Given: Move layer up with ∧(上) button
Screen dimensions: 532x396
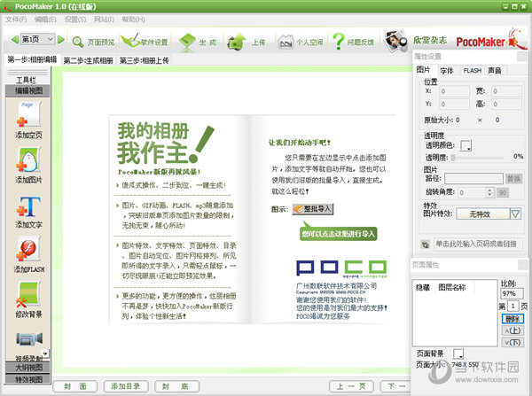Looking at the screenshot, I should tap(512, 330).
